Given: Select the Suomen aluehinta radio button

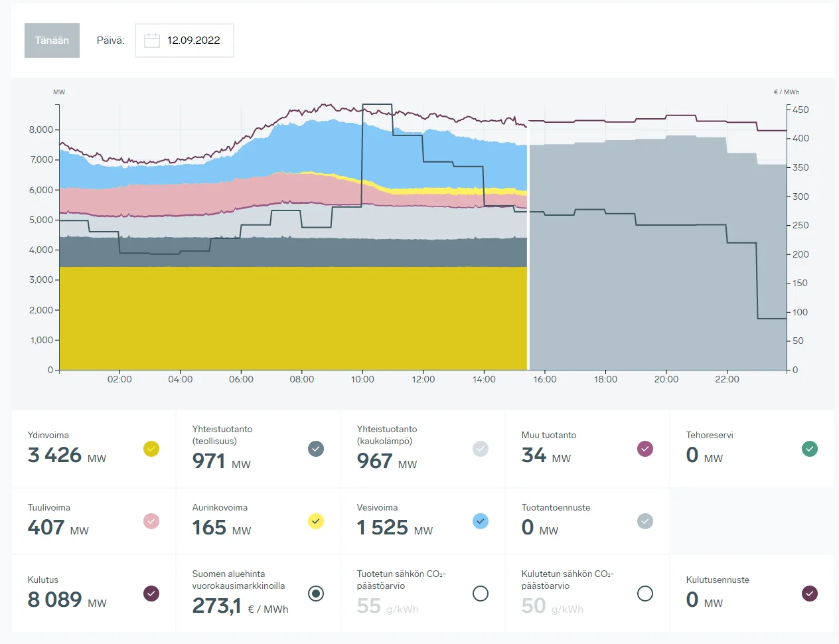Looking at the screenshot, I should [x=316, y=594].
